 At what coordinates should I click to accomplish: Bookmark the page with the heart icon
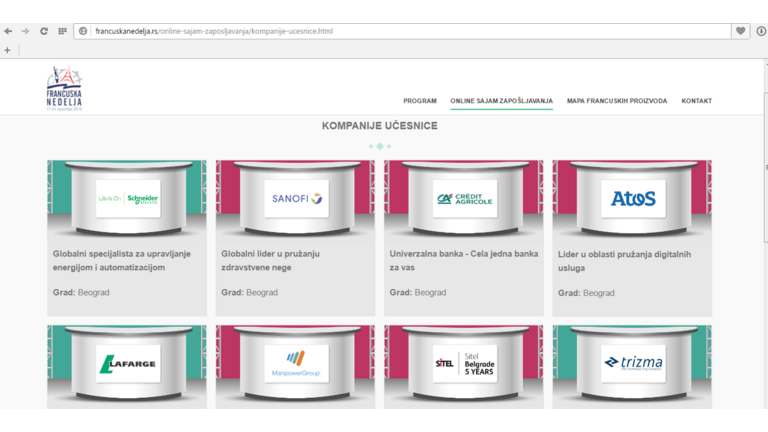coord(741,31)
